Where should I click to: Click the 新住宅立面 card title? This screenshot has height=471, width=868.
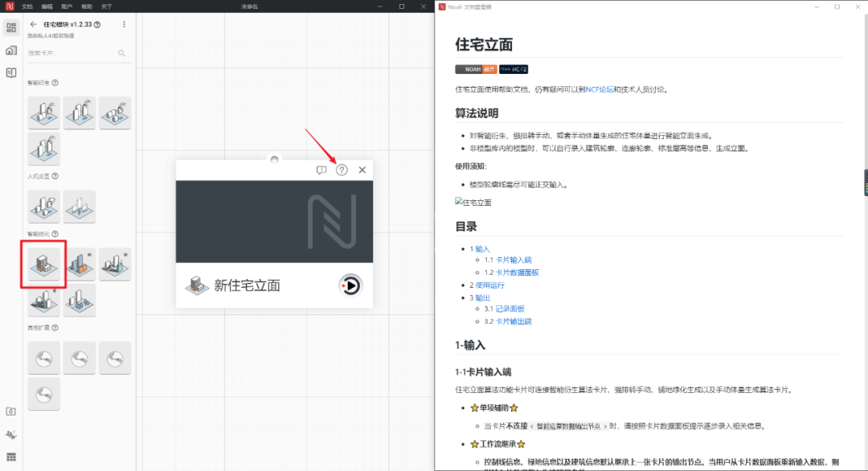point(247,285)
